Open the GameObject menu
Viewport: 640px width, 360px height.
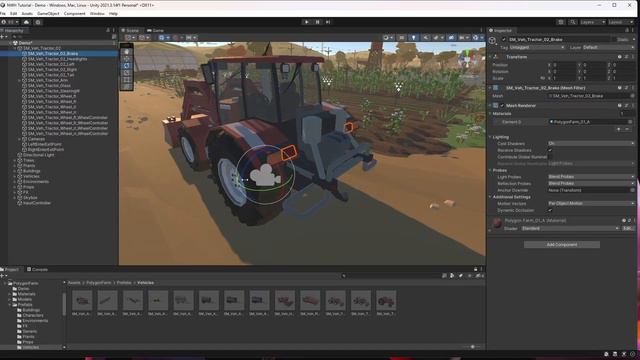click(x=48, y=13)
